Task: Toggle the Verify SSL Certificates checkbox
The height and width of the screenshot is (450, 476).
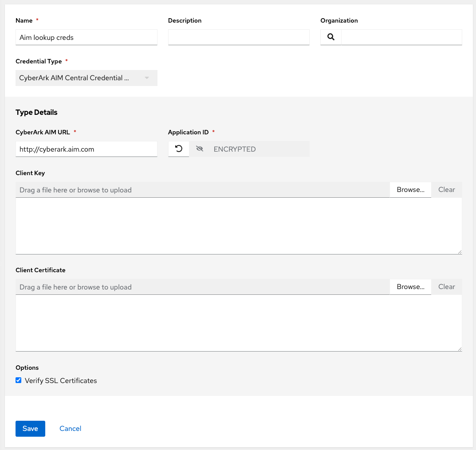Action: pos(19,380)
